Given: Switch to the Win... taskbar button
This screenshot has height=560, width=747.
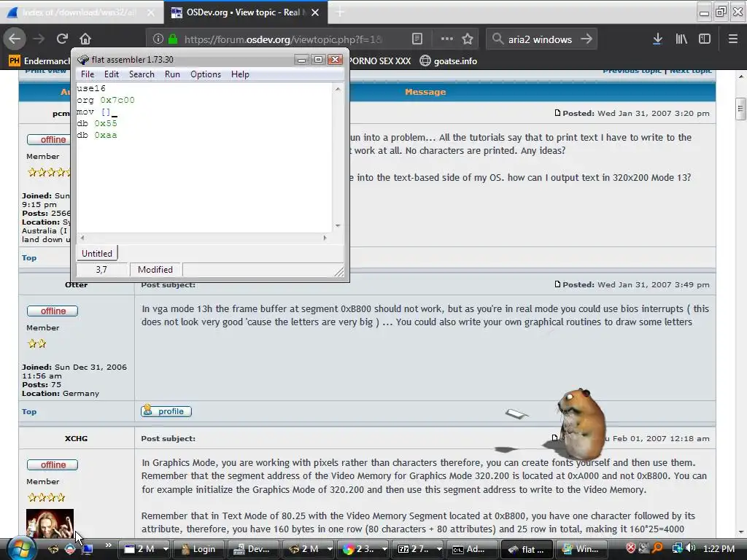Looking at the screenshot, I should pos(581,549).
